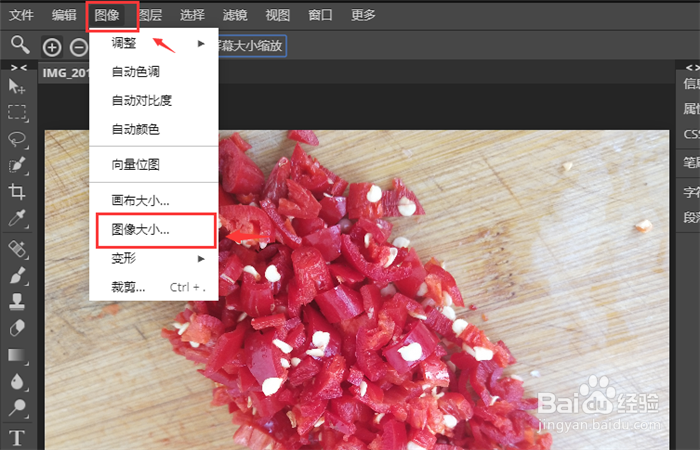Open the 窗口 menu
This screenshot has height=450, width=700.
click(321, 15)
